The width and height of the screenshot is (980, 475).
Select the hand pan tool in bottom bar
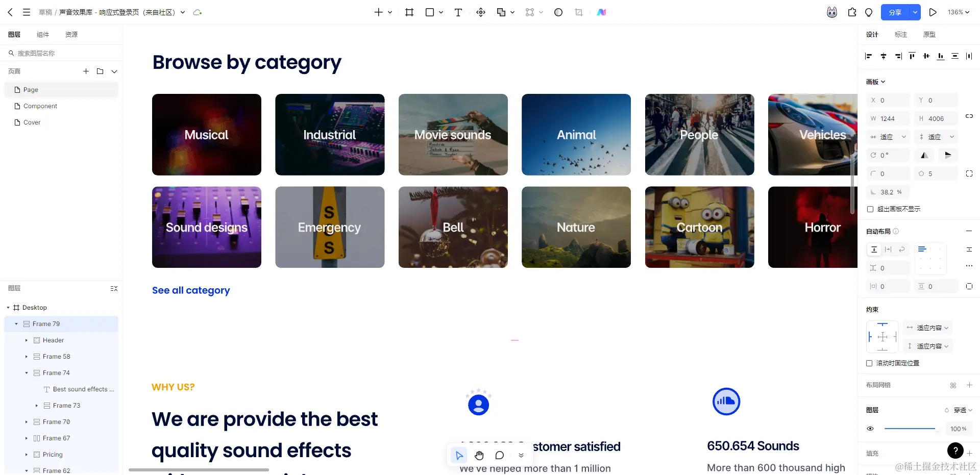click(479, 455)
